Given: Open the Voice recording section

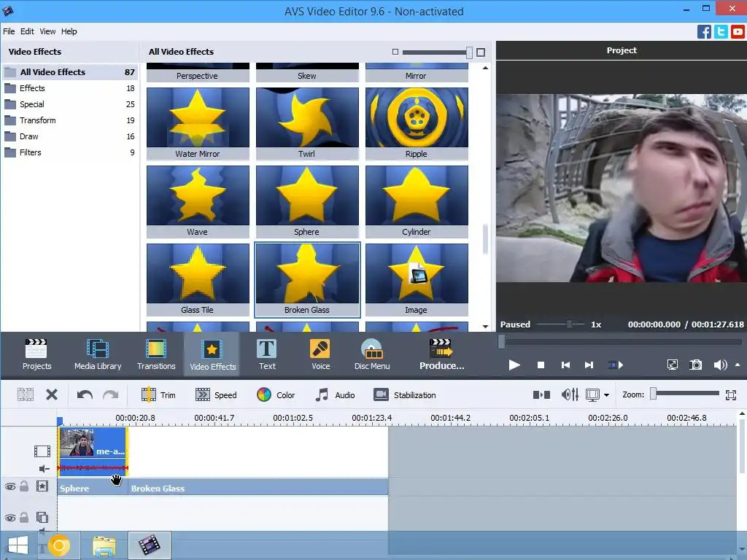Looking at the screenshot, I should [x=321, y=354].
